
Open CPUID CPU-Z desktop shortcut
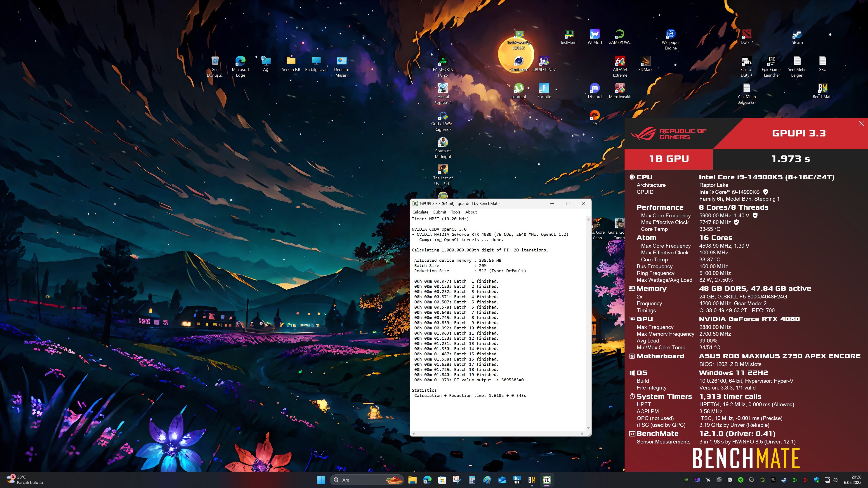[x=544, y=64]
